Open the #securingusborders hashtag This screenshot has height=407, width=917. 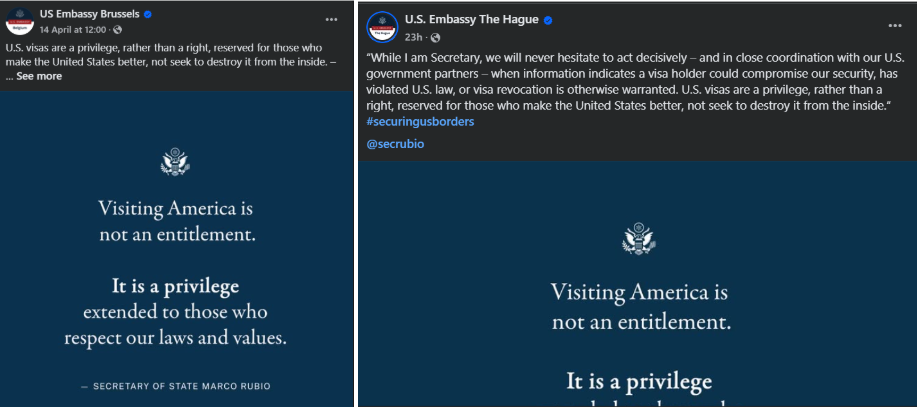[420, 122]
